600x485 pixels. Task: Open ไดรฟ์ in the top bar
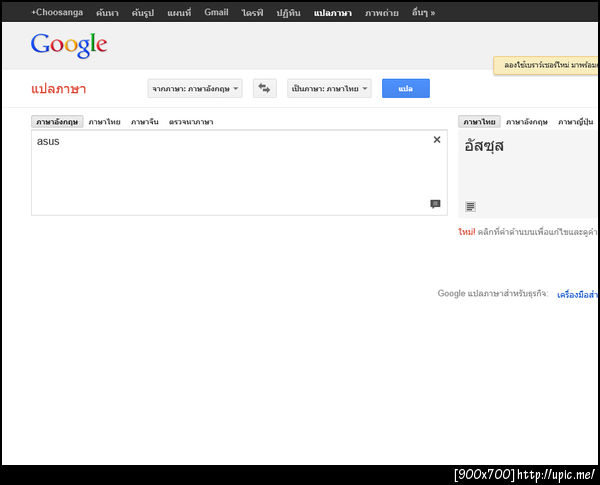coord(252,13)
